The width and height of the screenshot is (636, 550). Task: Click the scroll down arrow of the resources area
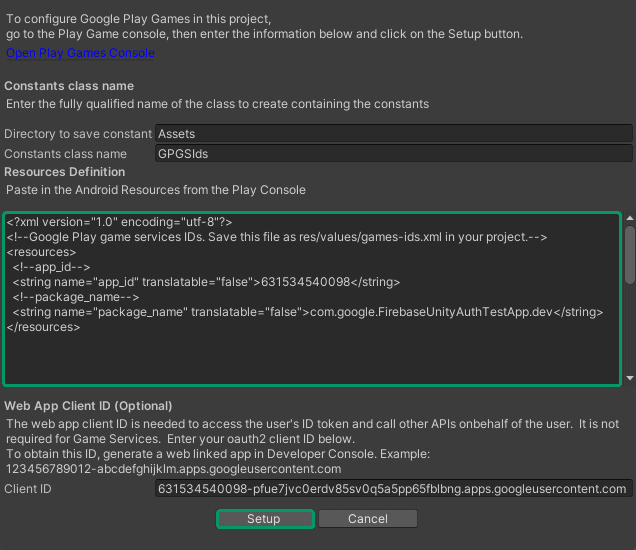tap(630, 378)
